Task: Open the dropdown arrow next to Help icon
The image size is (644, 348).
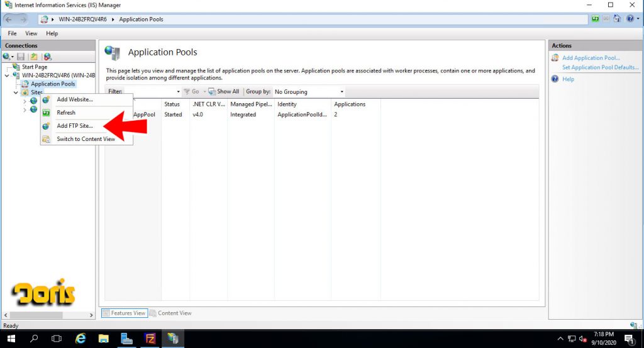Action: 638,19
